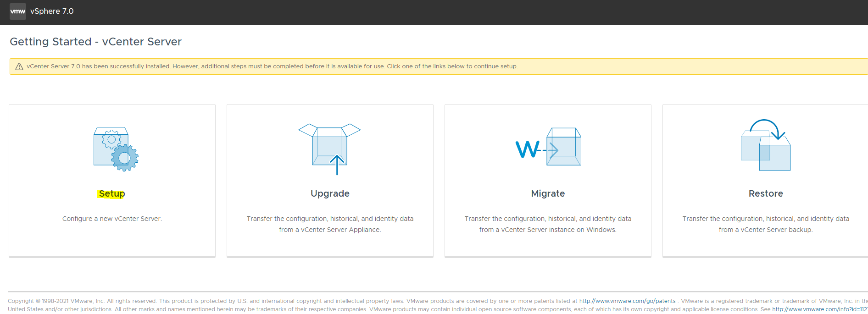Click the yellow installation warning message text
This screenshot has height=314, width=868.
pos(272,66)
